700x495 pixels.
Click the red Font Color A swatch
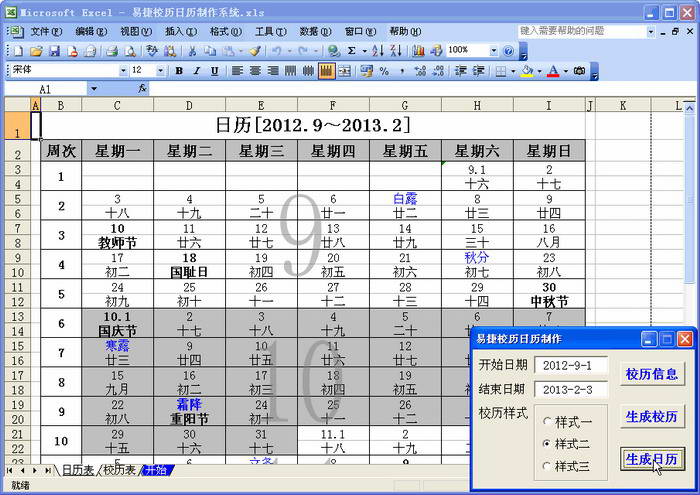pyautogui.click(x=554, y=71)
